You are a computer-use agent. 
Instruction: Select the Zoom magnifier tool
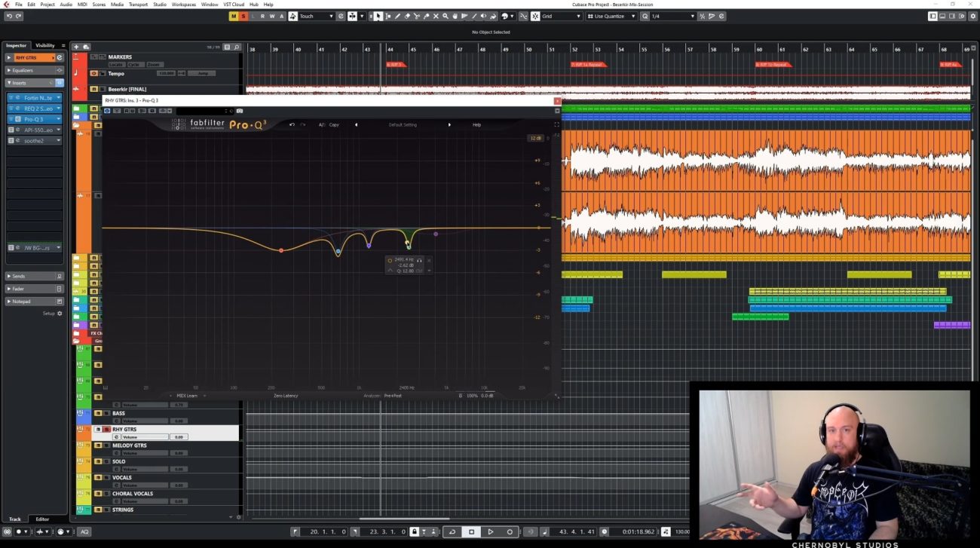point(446,16)
